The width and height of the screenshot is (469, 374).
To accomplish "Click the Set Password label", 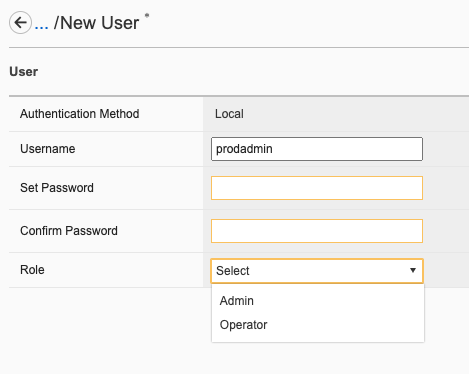I will [x=57, y=188].
